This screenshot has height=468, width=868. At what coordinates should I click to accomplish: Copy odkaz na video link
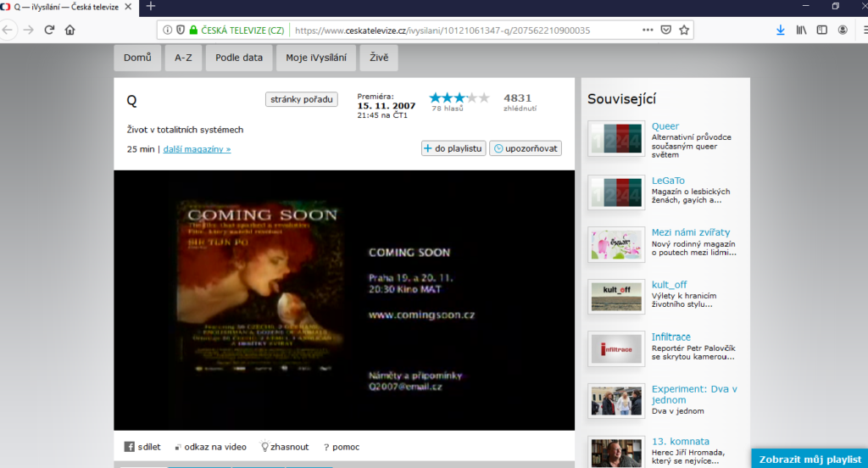tap(210, 447)
